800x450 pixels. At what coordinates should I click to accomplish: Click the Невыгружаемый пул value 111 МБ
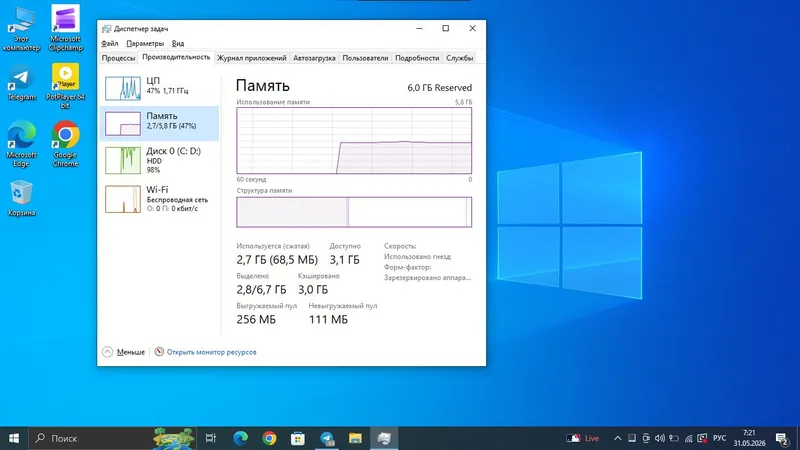click(328, 319)
